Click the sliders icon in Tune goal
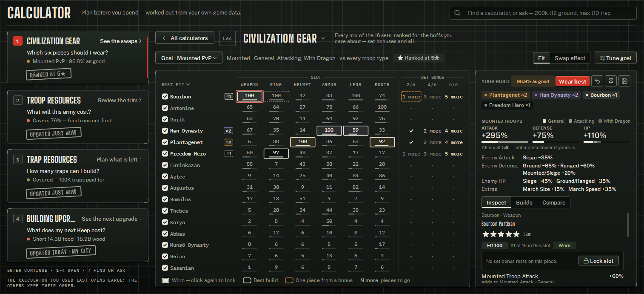Image resolution: width=644 pixels, height=294 pixels. coord(602,58)
